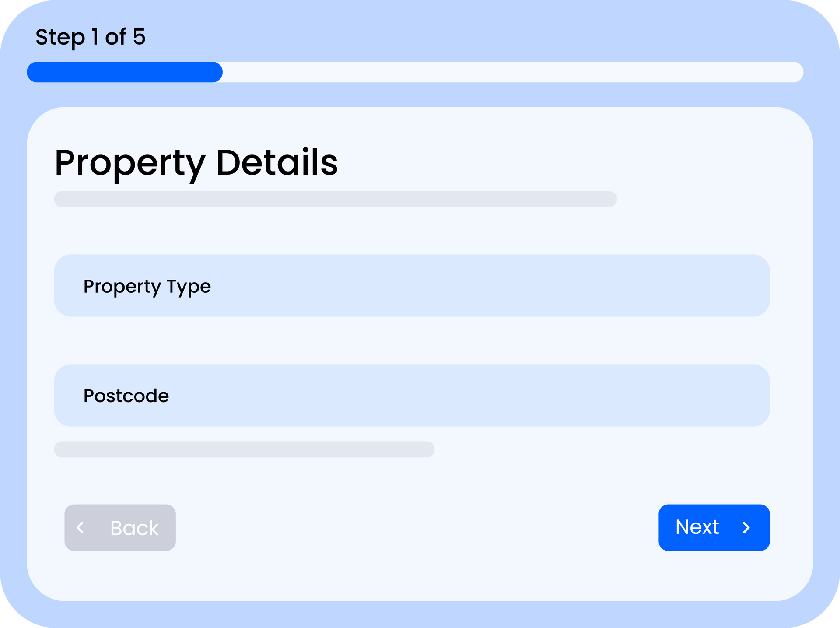Viewport: 840px width, 628px height.
Task: Click the "Step 1 of 5" label
Action: coord(91,37)
